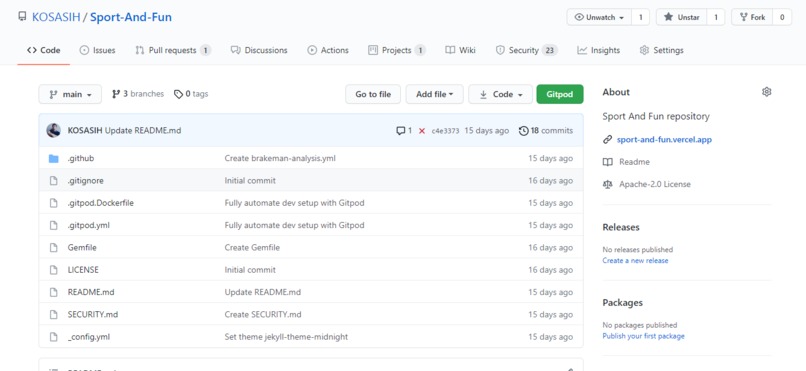Image resolution: width=806 pixels, height=371 pixels.
Task: Open the .gitpod.yml file
Action: click(x=88, y=225)
